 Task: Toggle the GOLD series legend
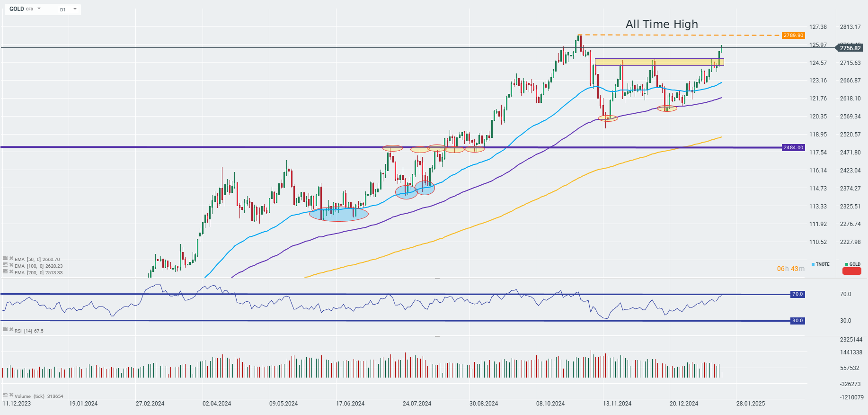tap(852, 264)
